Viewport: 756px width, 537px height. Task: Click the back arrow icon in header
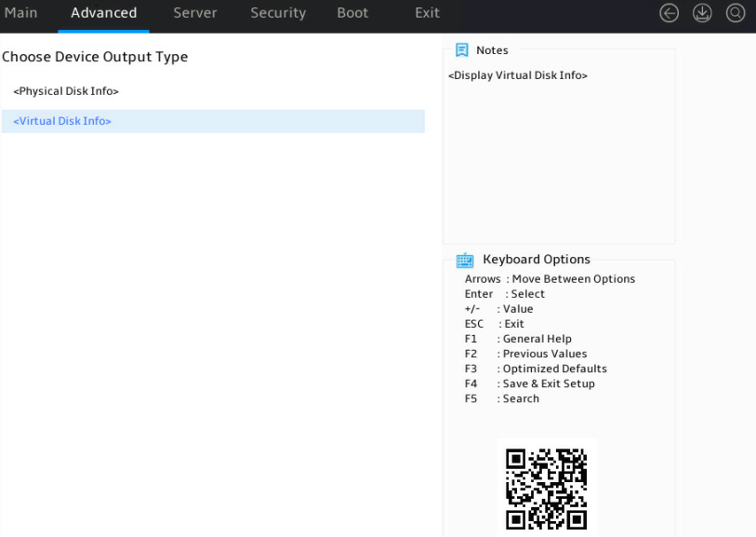pos(669,13)
